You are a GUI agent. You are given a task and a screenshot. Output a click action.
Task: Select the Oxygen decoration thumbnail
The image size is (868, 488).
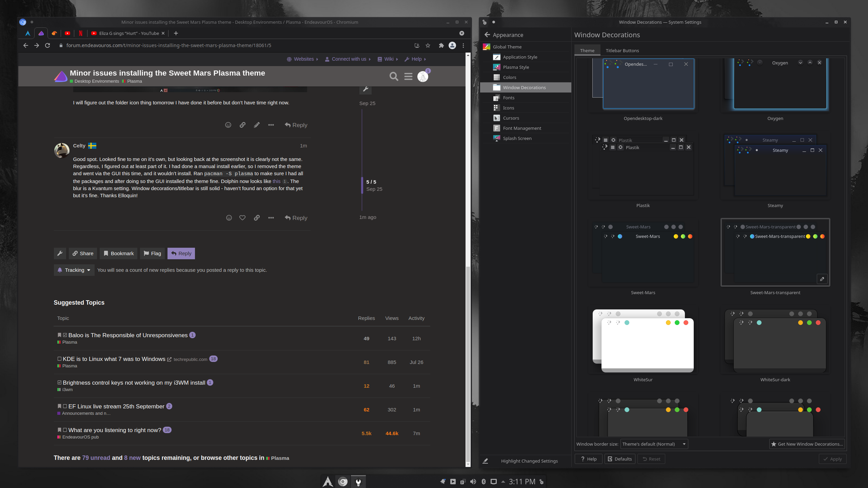tap(775, 85)
